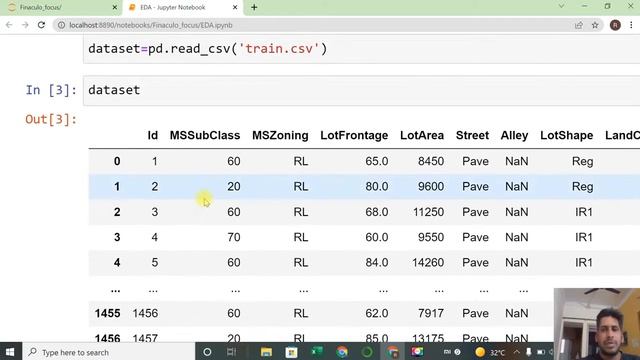
Task: Bookmark this tab with the star icon
Action: (x=595, y=25)
